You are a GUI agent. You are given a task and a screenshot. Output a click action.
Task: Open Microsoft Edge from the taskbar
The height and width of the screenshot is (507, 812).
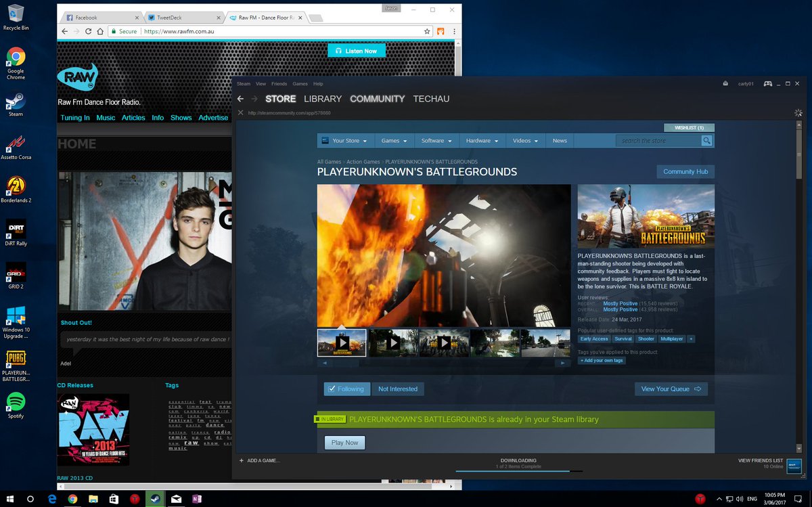(51, 499)
